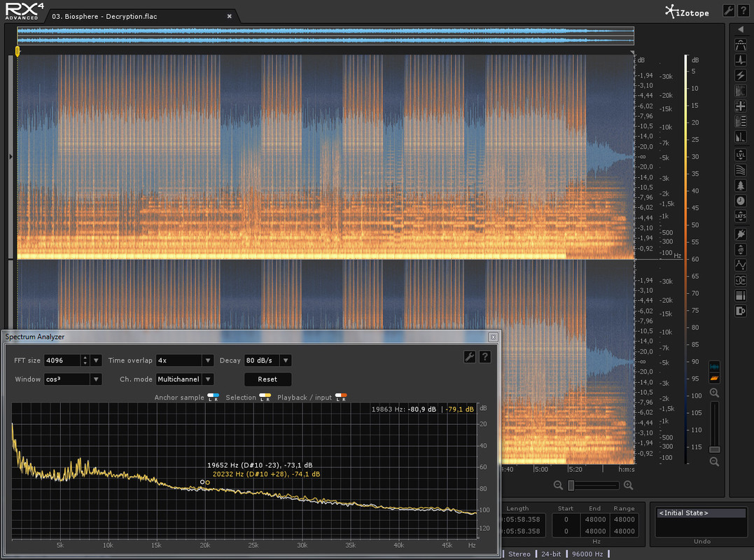Image resolution: width=754 pixels, height=560 pixels.
Task: Toggle Selection right channel trace
Action: click(x=268, y=397)
